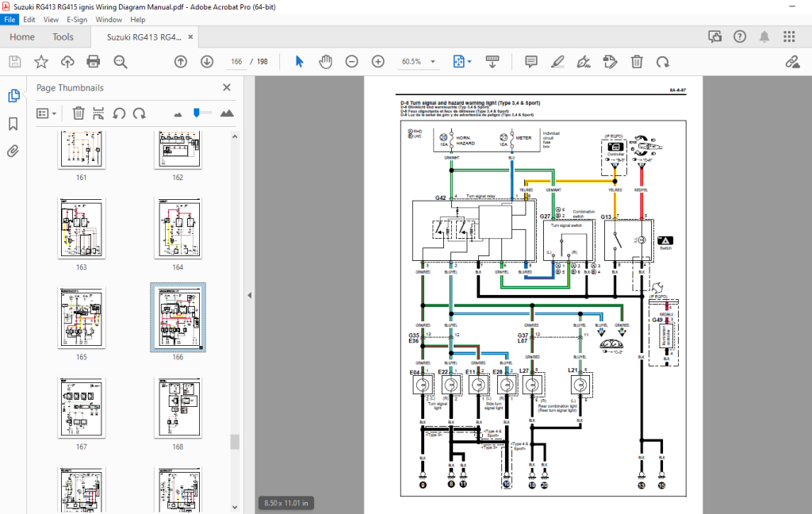Select page 162 thumbnail

[178, 149]
